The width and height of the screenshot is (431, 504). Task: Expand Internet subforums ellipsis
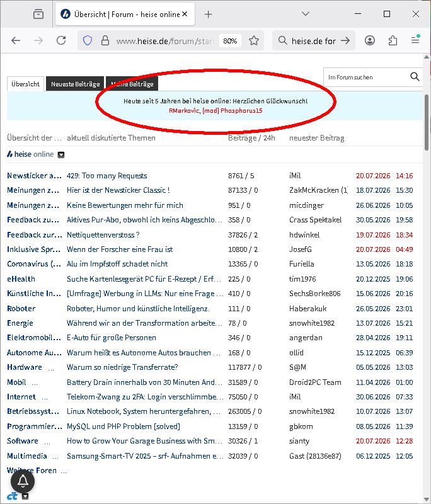tap(45, 398)
